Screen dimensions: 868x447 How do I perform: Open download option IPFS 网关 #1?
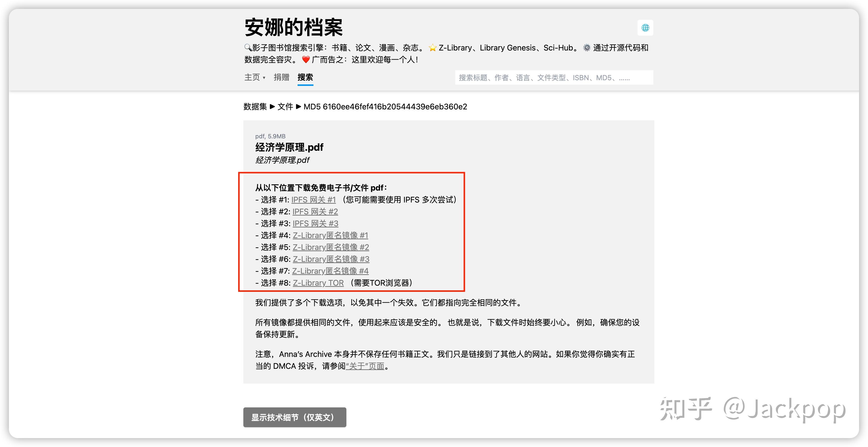coord(314,200)
